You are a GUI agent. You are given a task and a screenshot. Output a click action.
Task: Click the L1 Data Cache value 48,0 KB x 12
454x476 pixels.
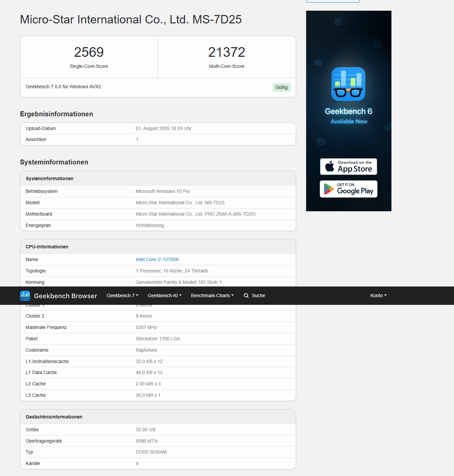(x=149, y=372)
